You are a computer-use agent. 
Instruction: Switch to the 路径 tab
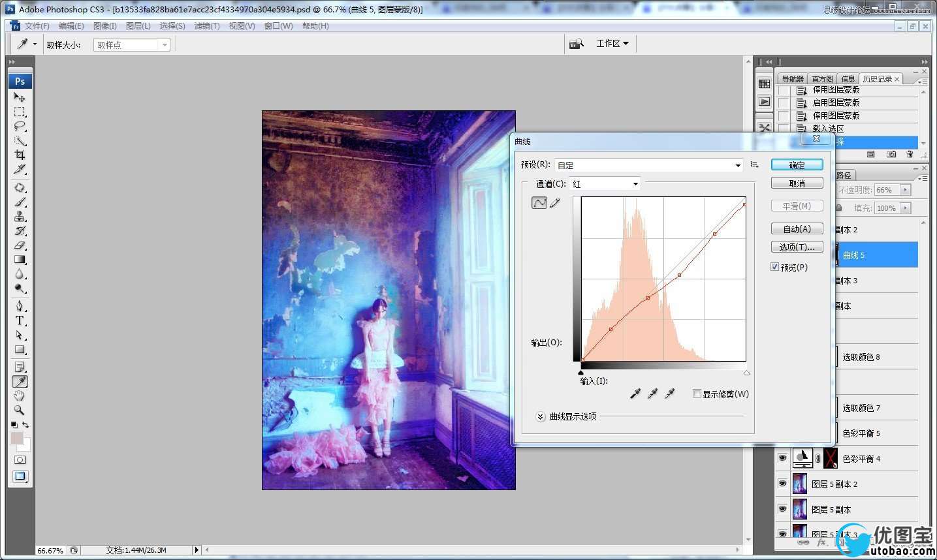pyautogui.click(x=844, y=175)
